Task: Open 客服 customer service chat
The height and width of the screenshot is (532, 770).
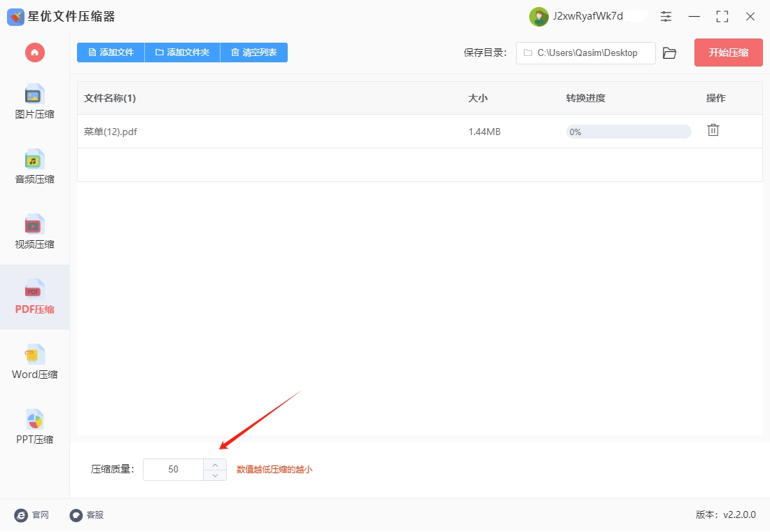Action: (x=86, y=514)
